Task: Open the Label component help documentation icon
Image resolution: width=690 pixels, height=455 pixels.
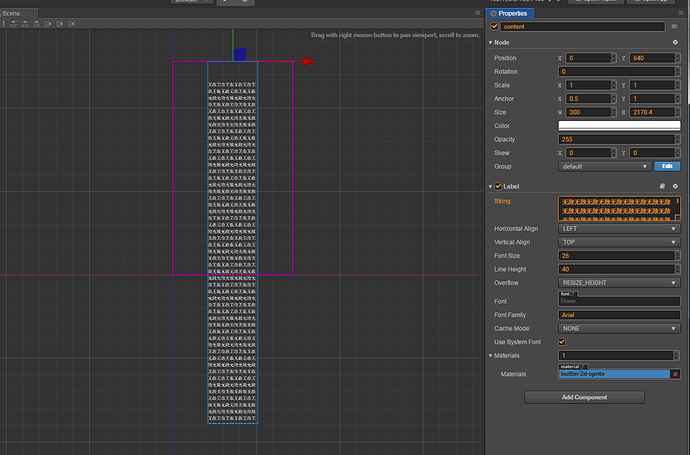Action: 662,186
